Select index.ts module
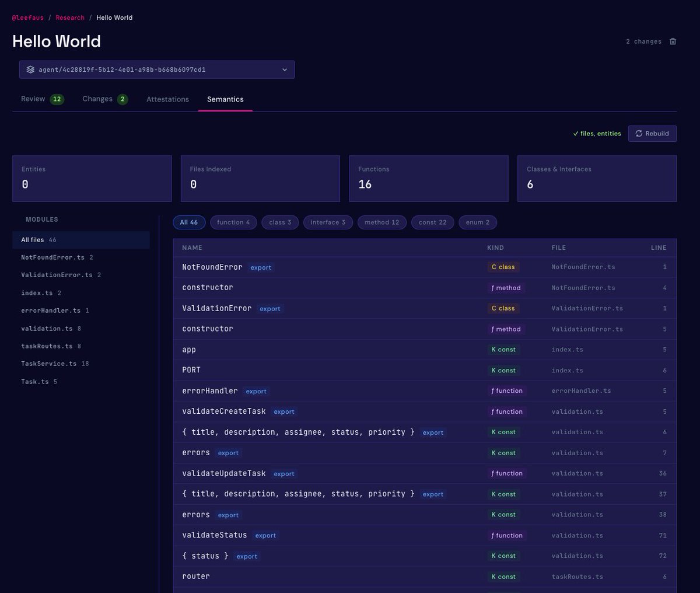Viewport: 700px width, 593px height. (x=81, y=293)
